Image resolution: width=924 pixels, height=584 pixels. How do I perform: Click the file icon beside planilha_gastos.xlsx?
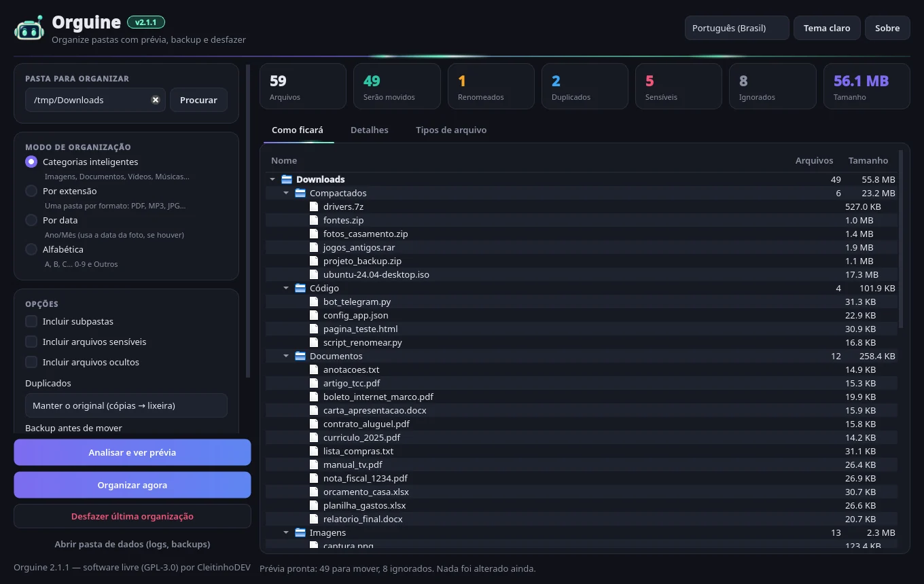click(x=314, y=505)
